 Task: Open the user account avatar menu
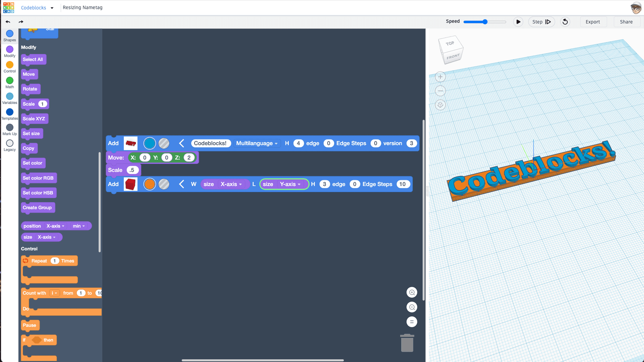(x=636, y=7)
